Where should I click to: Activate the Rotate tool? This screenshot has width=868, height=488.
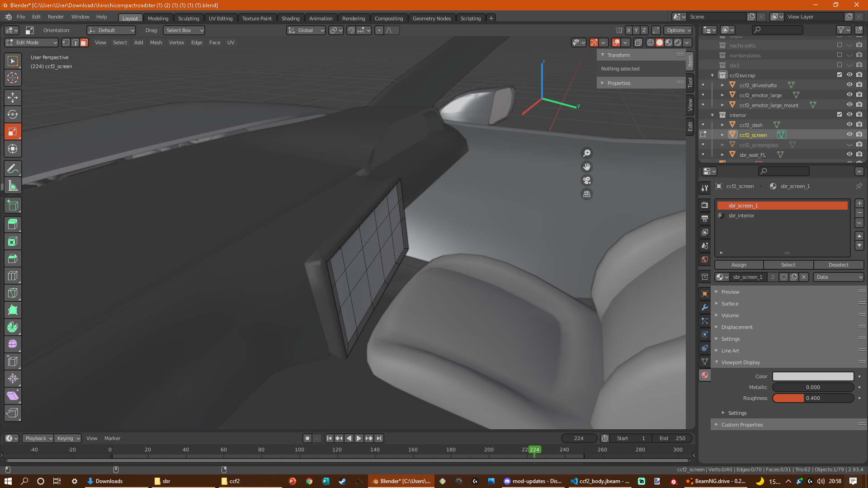click(13, 114)
